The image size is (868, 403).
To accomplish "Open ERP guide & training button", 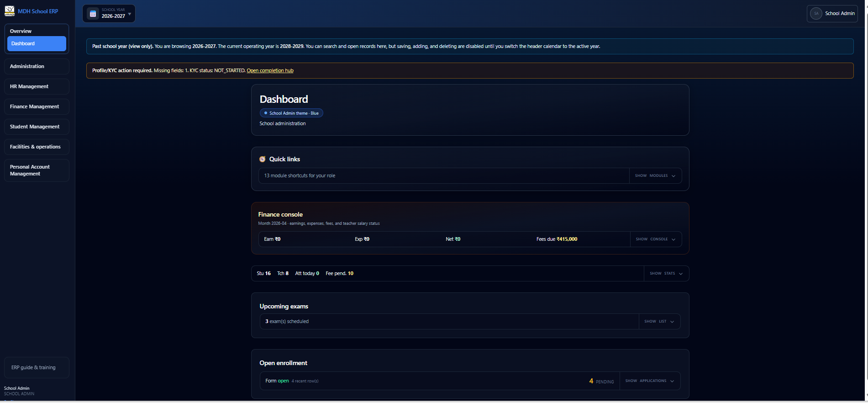I will tap(37, 368).
